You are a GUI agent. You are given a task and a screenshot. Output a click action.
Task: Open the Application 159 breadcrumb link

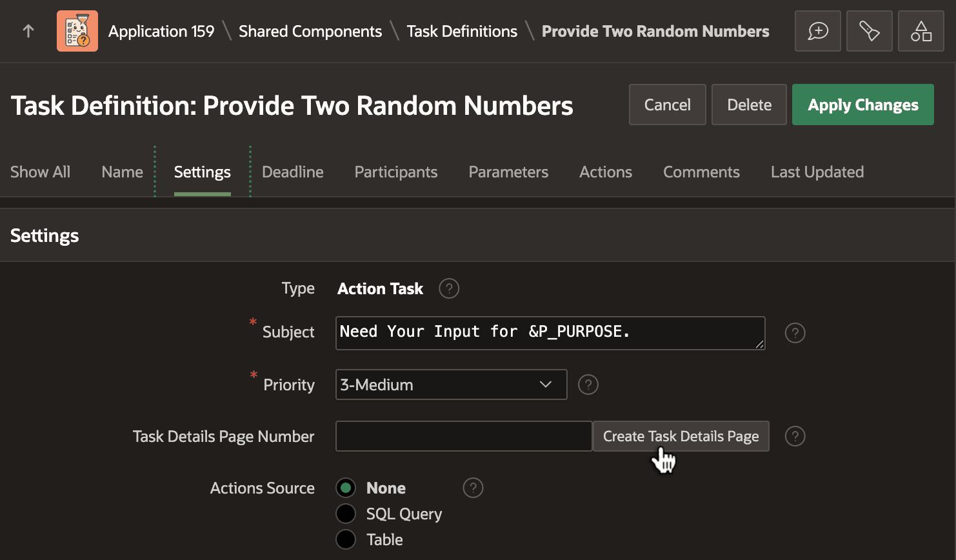[161, 31]
